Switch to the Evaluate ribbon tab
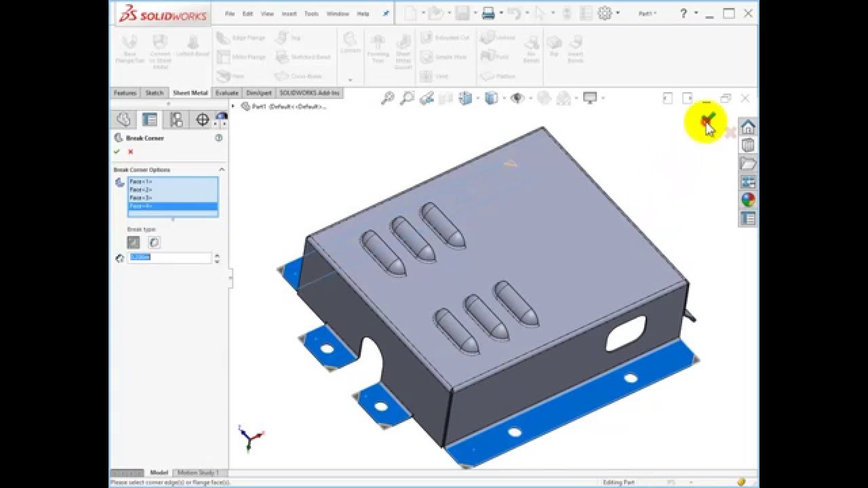The height and width of the screenshot is (488, 868). (226, 93)
